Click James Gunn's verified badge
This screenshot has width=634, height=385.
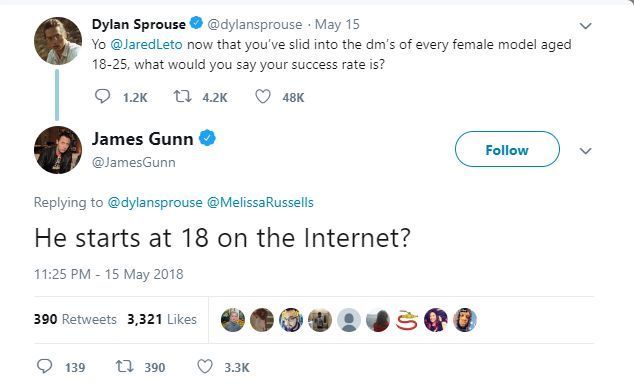207,138
